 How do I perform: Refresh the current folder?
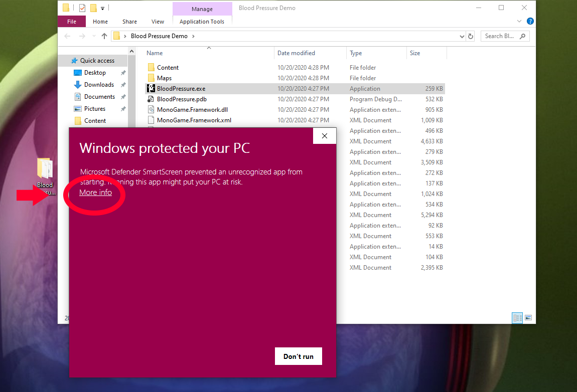(470, 36)
